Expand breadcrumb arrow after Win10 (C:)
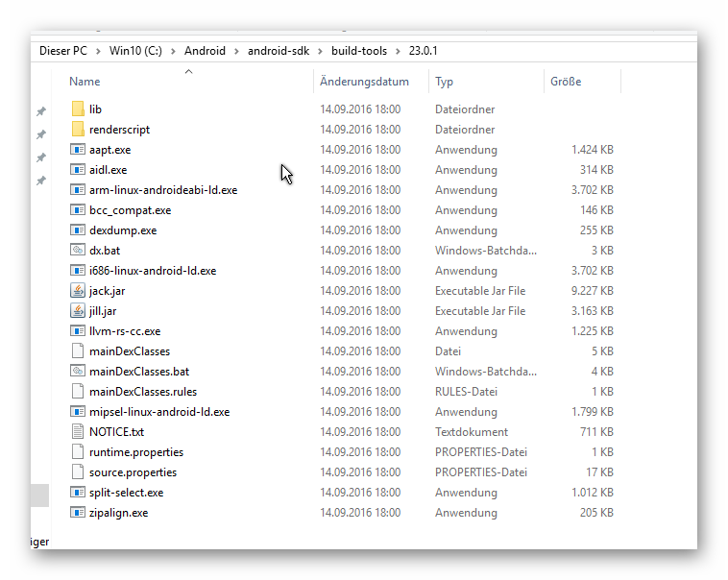This screenshot has height=580, width=728. (176, 51)
